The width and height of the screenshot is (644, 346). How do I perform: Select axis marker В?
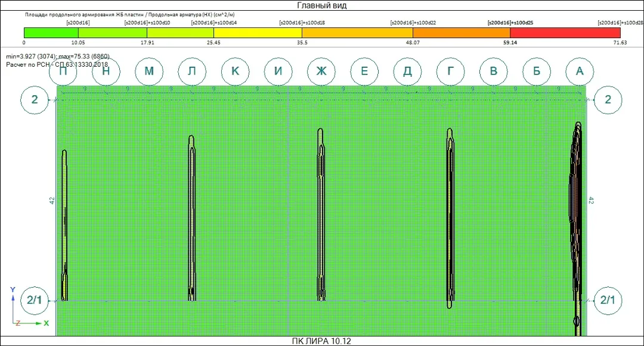pyautogui.click(x=494, y=71)
